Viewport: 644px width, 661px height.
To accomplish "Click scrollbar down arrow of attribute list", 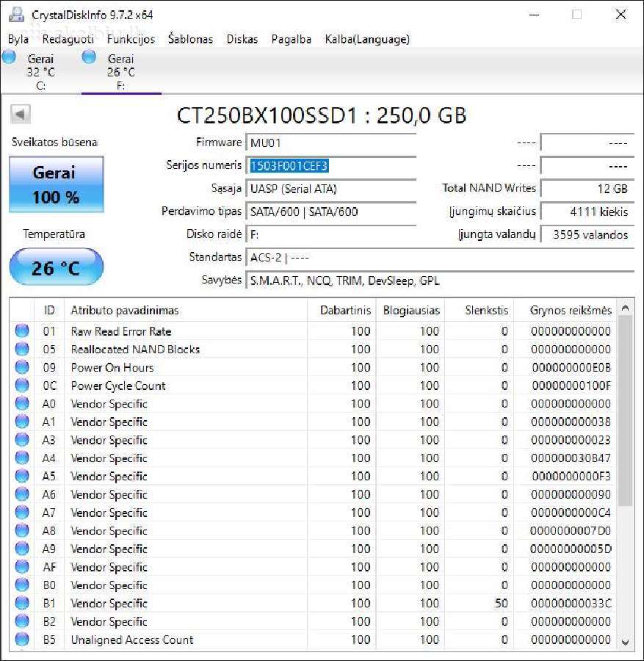I will pos(625,642).
